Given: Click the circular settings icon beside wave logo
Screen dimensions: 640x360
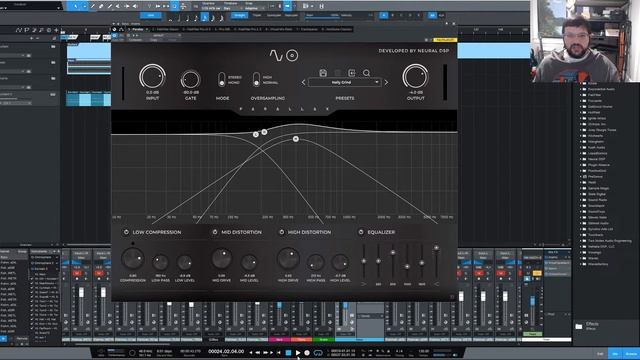Looking at the screenshot, I should (292, 55).
